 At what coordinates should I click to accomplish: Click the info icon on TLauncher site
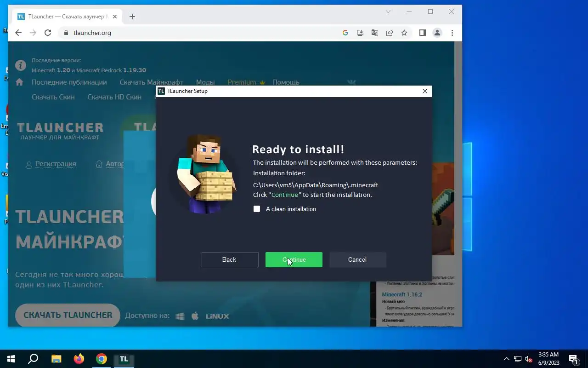(21, 65)
